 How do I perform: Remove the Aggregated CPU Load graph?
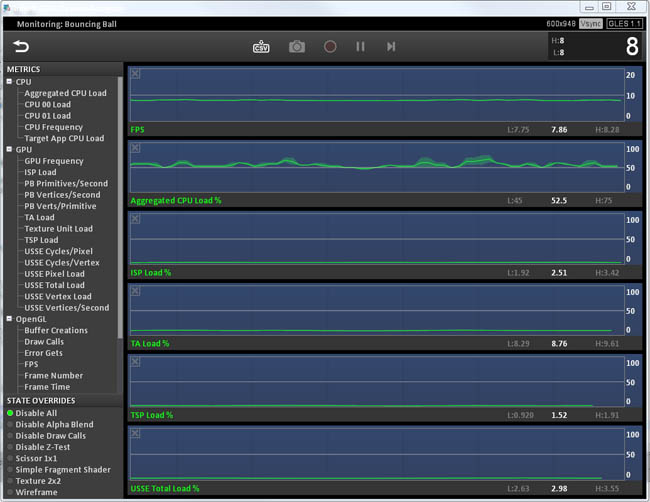(136, 146)
